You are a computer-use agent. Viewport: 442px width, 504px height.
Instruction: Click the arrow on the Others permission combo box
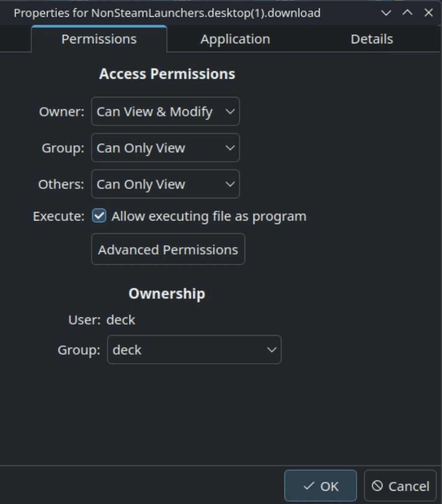[230, 184]
